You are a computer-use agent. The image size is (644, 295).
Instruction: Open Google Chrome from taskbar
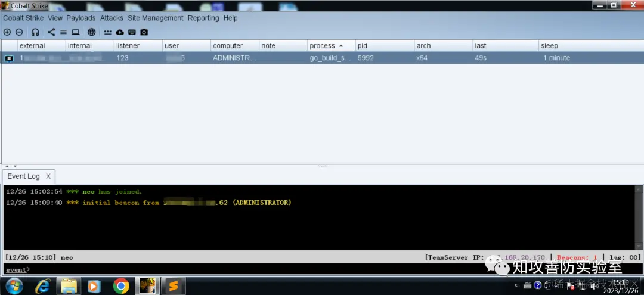coord(120,286)
